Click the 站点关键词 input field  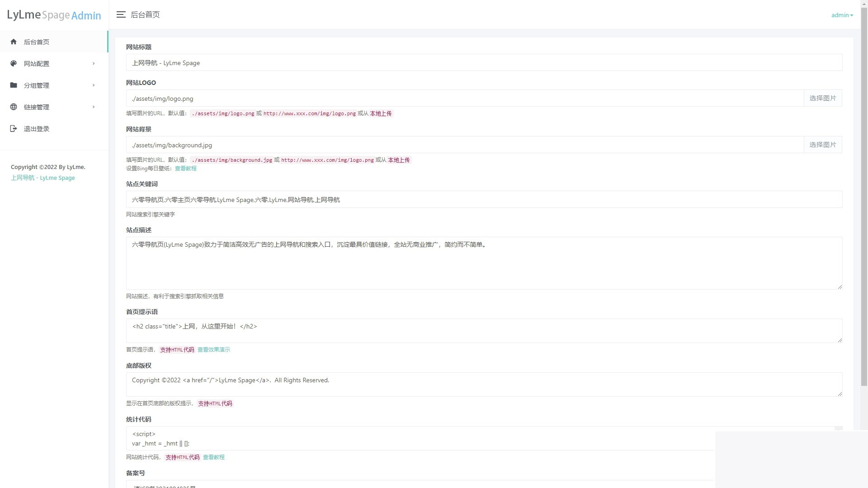coord(484,199)
